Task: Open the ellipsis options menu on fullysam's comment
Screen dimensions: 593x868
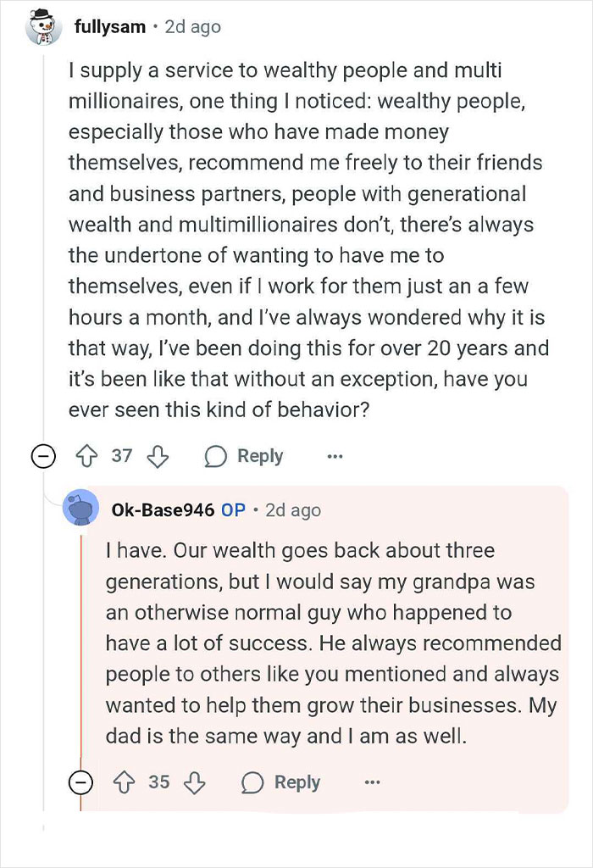Action: coord(335,456)
